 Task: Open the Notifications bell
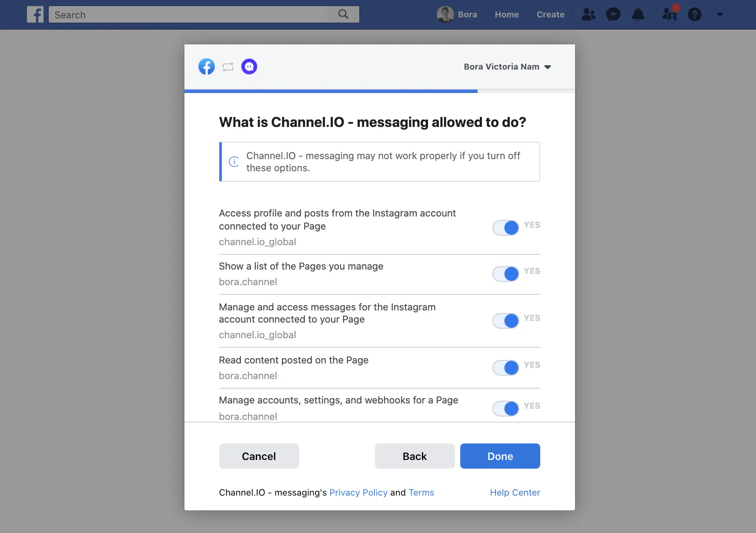click(638, 14)
